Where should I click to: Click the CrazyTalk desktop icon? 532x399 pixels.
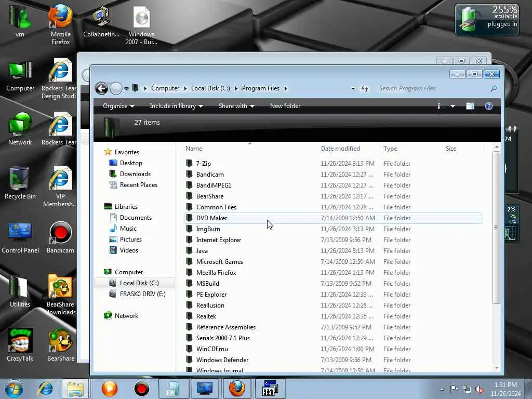pyautogui.click(x=20, y=345)
